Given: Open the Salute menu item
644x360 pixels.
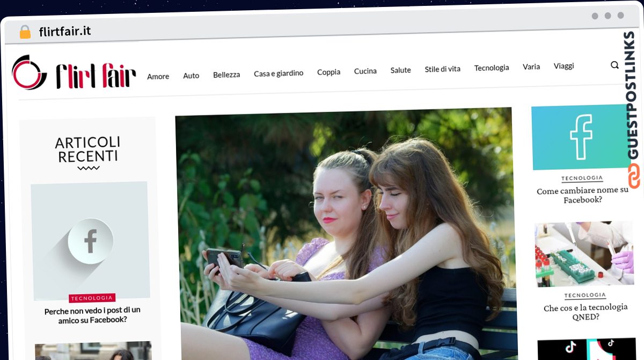Looking at the screenshot, I should [400, 70].
